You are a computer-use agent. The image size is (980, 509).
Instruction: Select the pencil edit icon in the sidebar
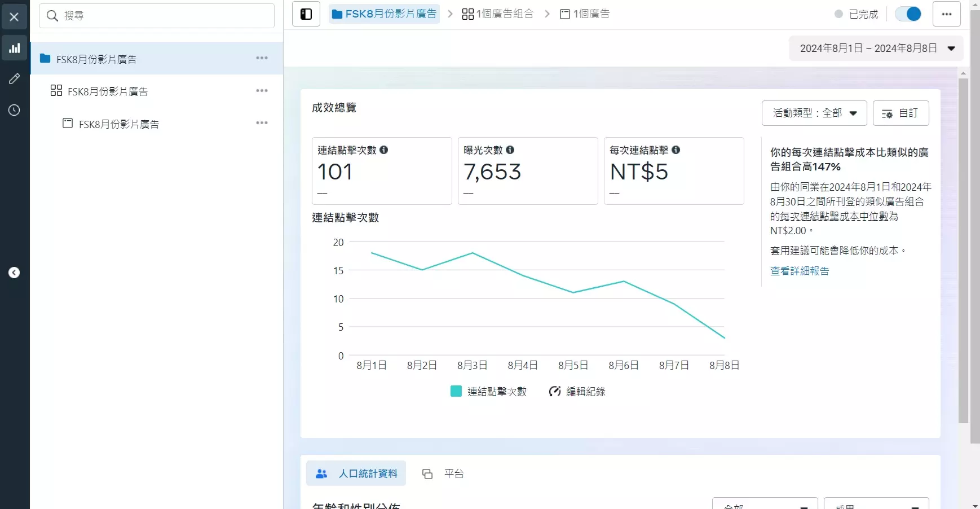[x=14, y=79]
